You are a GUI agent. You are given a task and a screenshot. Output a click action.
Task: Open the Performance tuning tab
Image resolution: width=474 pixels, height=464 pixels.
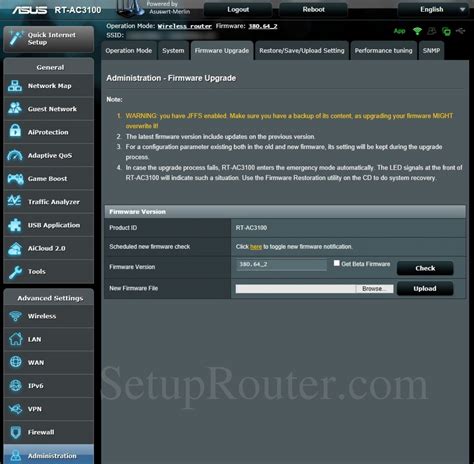click(383, 51)
